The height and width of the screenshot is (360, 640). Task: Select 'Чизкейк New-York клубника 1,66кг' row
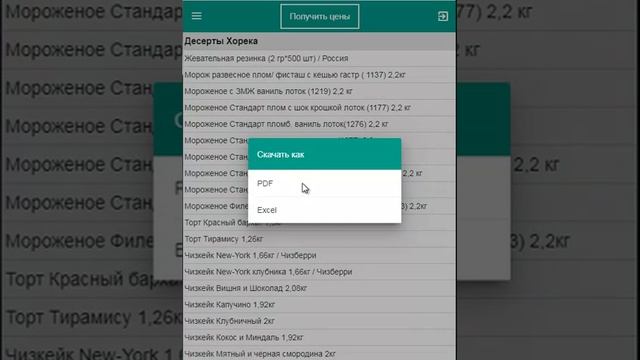[x=319, y=272]
